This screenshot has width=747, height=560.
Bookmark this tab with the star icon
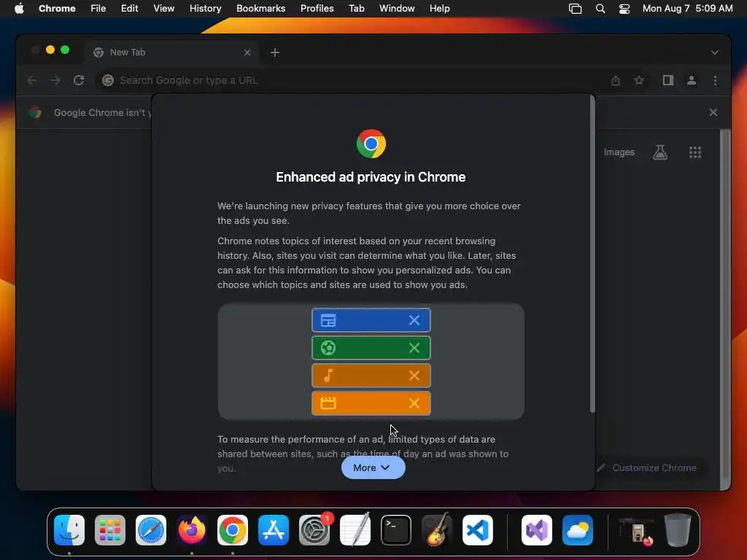639,80
